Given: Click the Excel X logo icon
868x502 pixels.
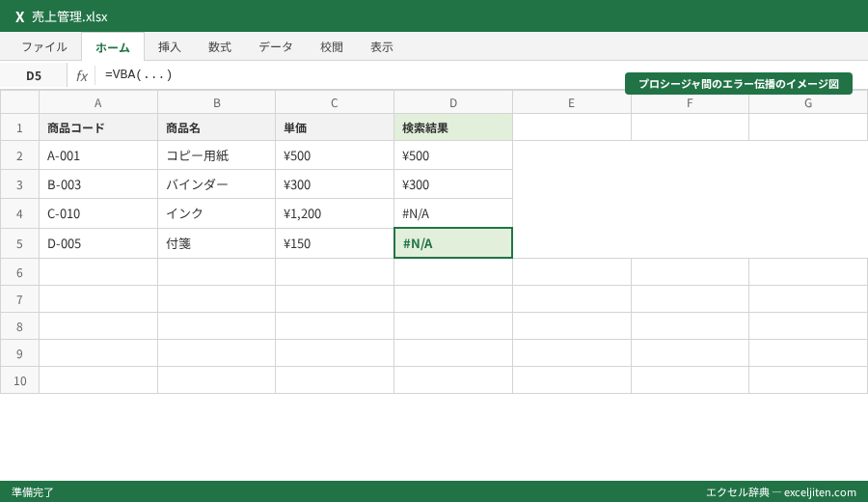Looking at the screenshot, I should [x=20, y=16].
